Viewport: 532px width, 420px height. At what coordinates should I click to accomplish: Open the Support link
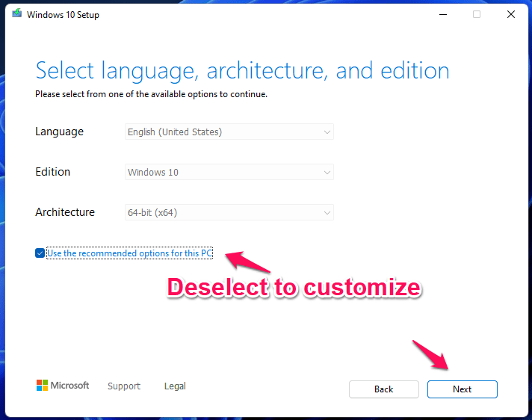124,386
